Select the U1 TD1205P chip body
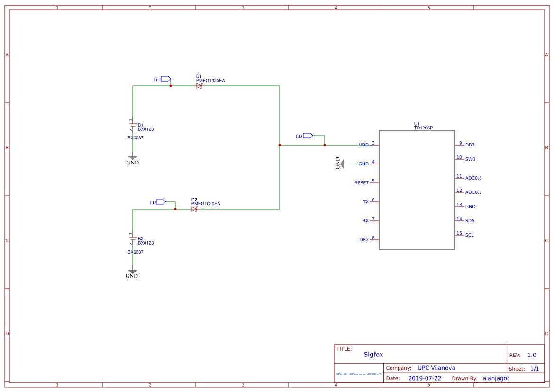The height and width of the screenshot is (392, 554). tap(417, 190)
